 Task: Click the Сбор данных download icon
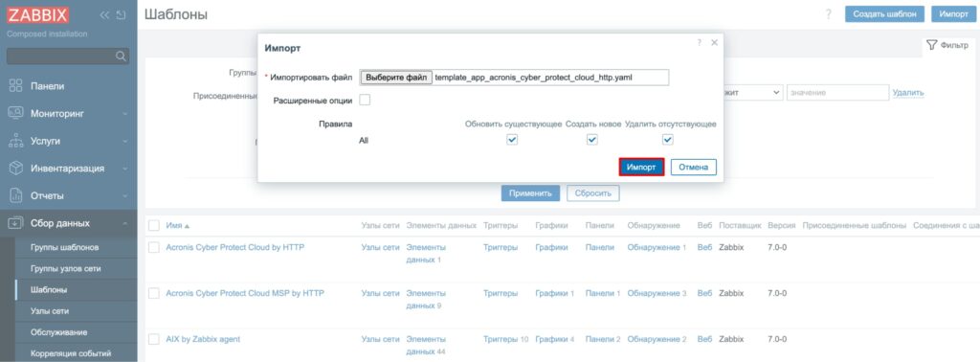coord(15,223)
